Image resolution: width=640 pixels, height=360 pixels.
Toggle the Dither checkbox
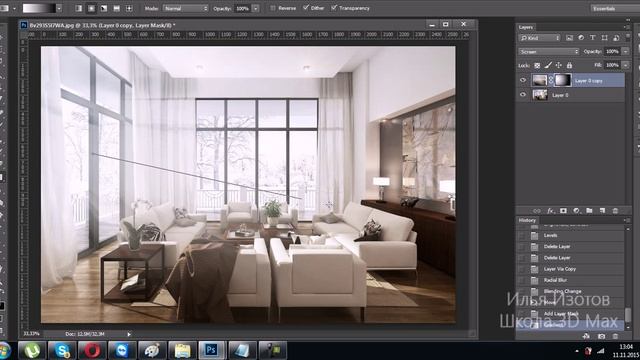click(x=306, y=8)
